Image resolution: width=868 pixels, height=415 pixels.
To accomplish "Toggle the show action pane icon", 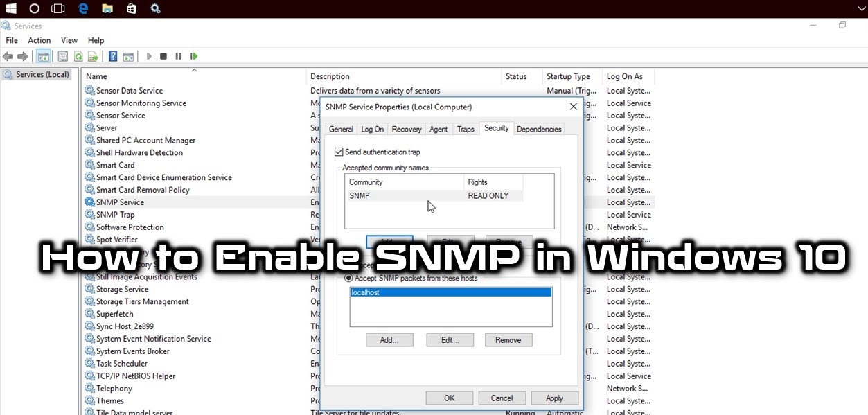I will pos(129,56).
